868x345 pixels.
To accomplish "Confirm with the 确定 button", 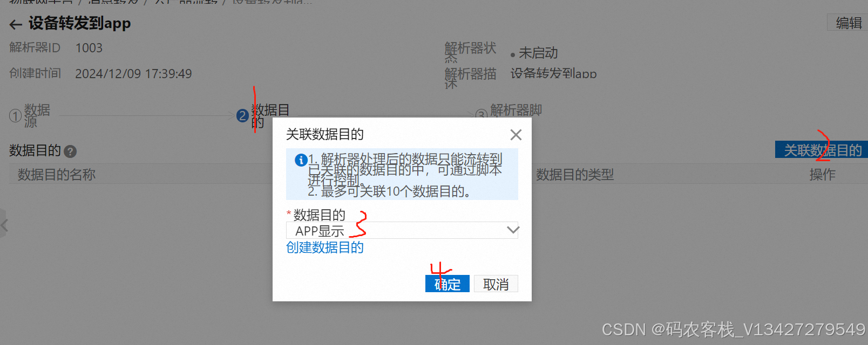I will (447, 284).
